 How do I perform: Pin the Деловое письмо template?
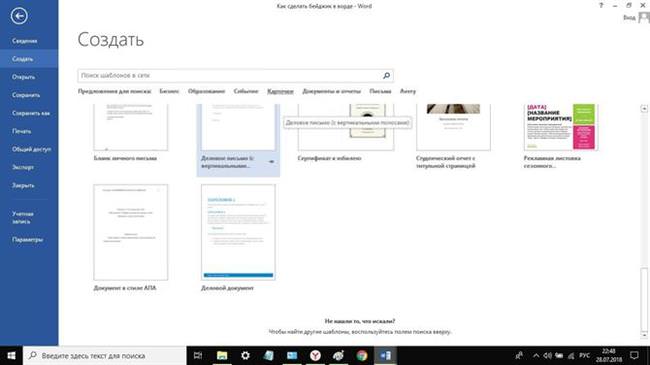(272, 162)
